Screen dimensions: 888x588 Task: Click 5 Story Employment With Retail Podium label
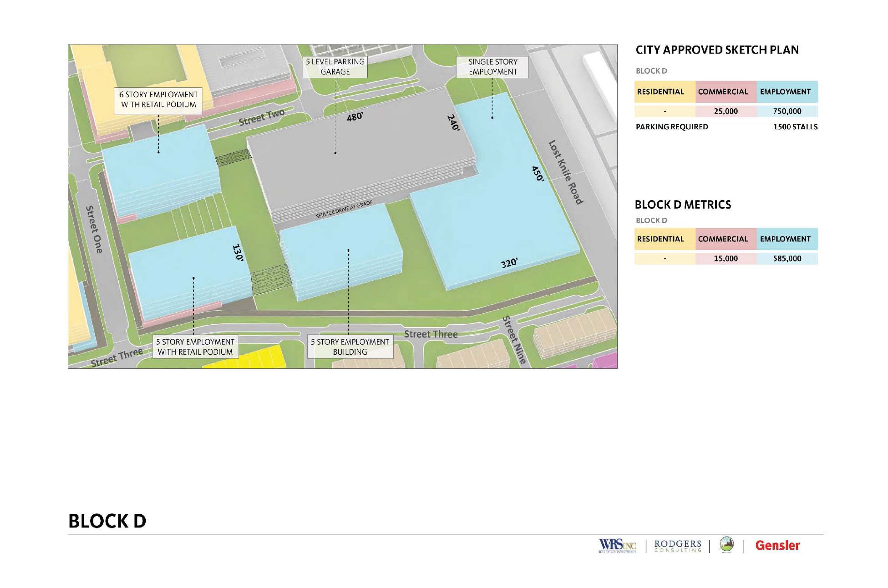click(195, 347)
